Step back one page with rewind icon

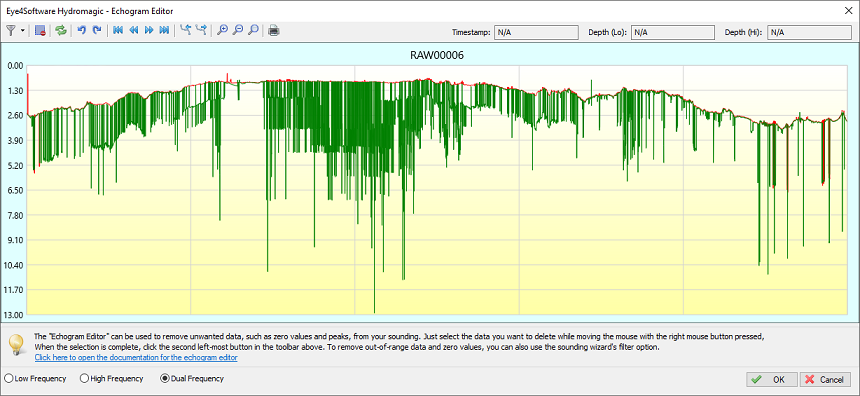coord(133,31)
